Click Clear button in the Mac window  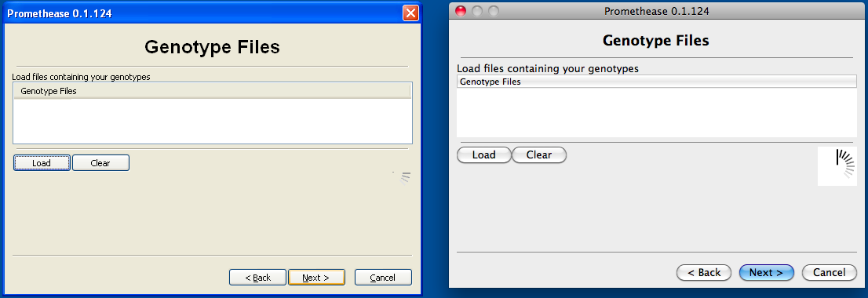(x=539, y=154)
